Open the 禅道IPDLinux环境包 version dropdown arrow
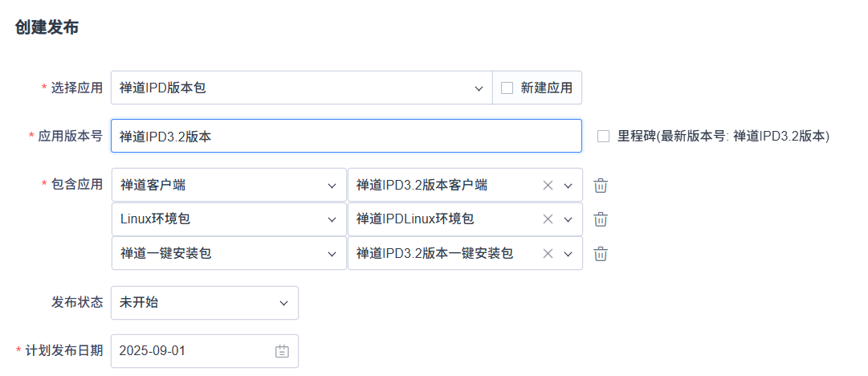Viewport: 868px width, 376px height. (x=568, y=219)
